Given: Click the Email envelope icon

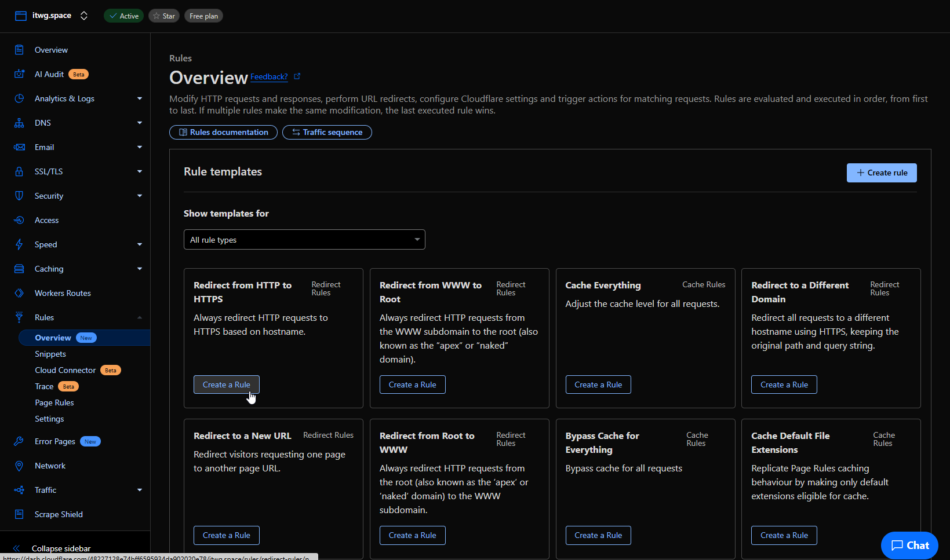Looking at the screenshot, I should point(19,147).
